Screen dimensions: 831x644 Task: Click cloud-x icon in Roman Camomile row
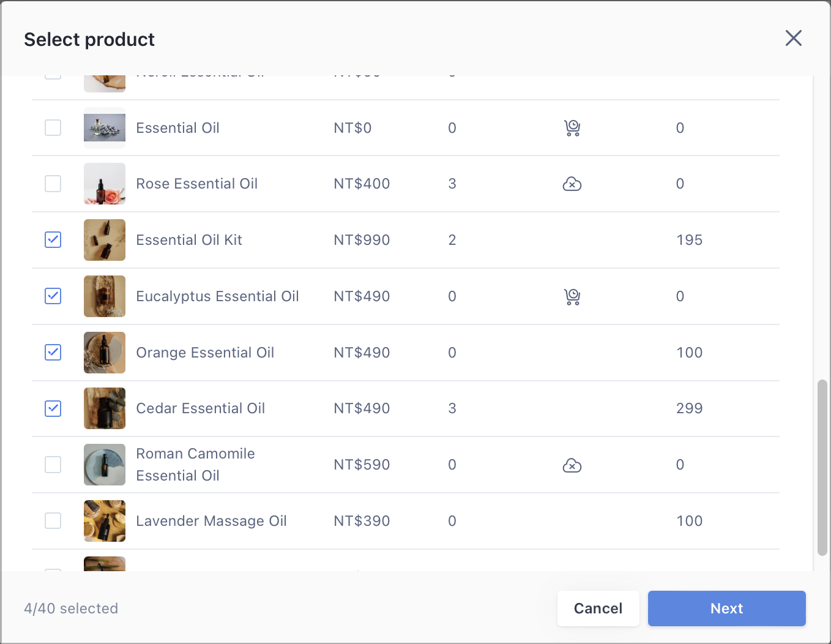pyautogui.click(x=572, y=465)
